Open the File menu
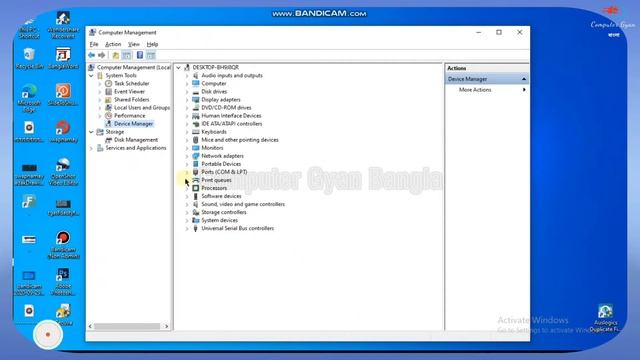The width and height of the screenshot is (640, 360). (94, 44)
